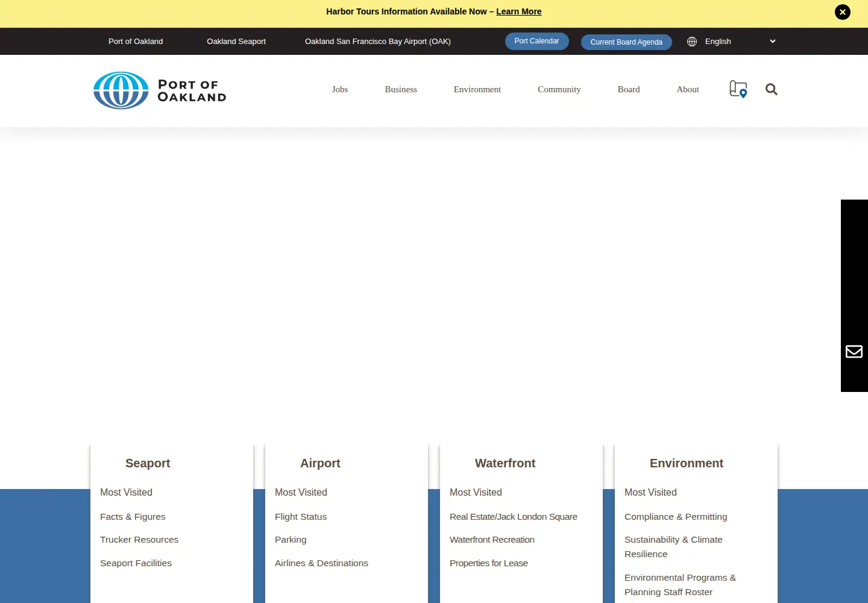Open Seaport Facilities link

(x=136, y=563)
